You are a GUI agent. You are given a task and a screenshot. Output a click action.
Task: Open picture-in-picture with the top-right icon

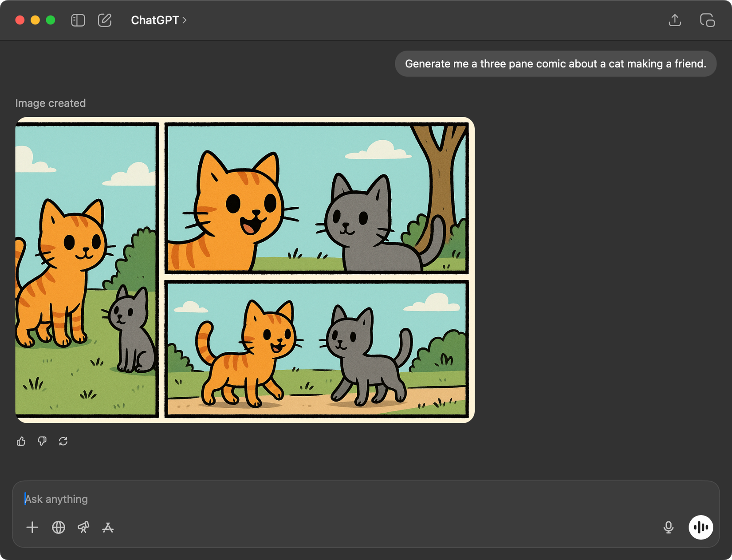707,20
